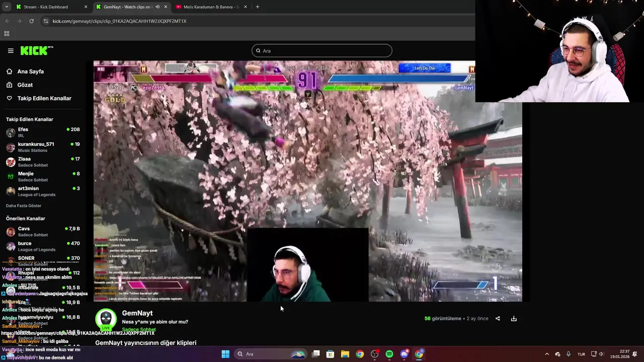Click clip title Nesa y*amı ye
Image resolution: width=644 pixels, height=362 pixels.
pos(155,322)
